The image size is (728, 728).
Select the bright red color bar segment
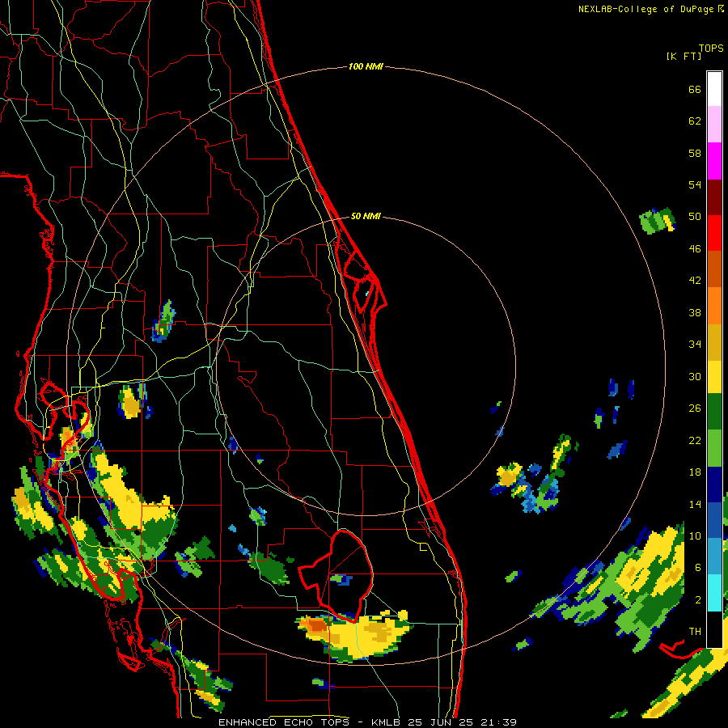point(714,233)
